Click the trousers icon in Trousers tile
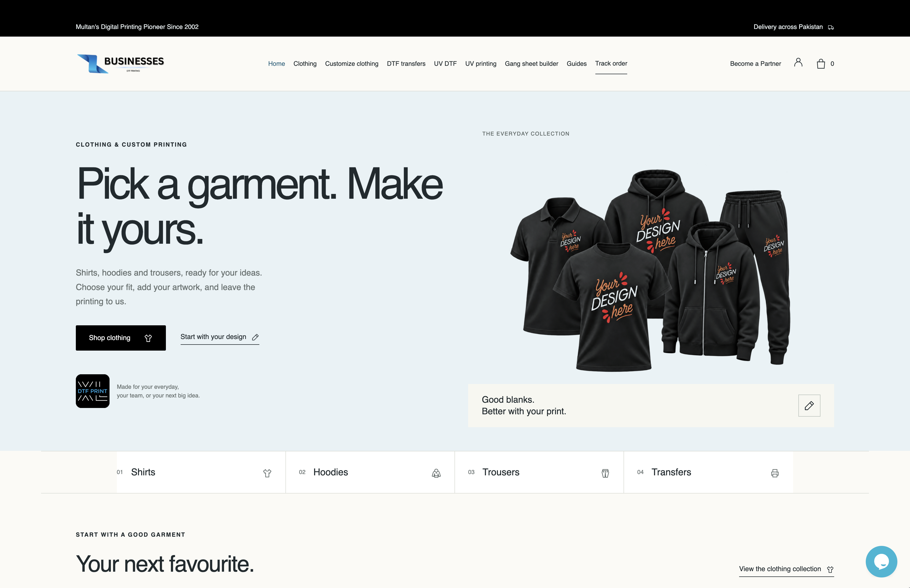 click(x=605, y=473)
